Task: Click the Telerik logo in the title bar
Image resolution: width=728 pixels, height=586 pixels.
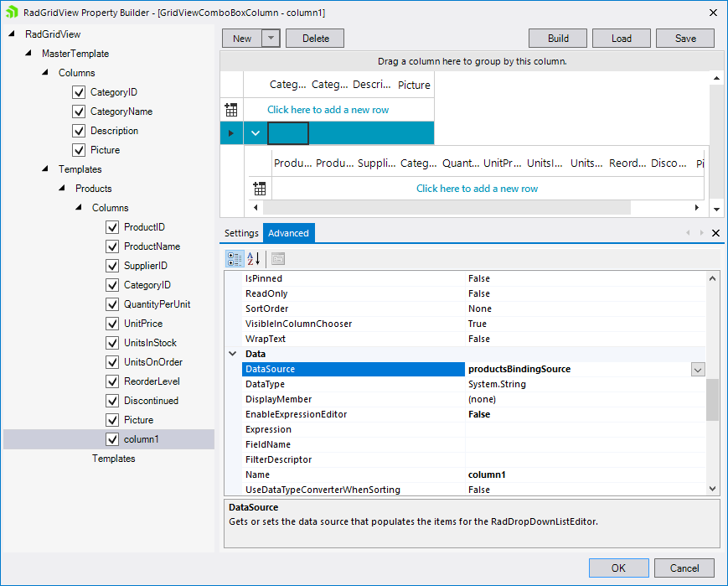Action: tap(12, 12)
